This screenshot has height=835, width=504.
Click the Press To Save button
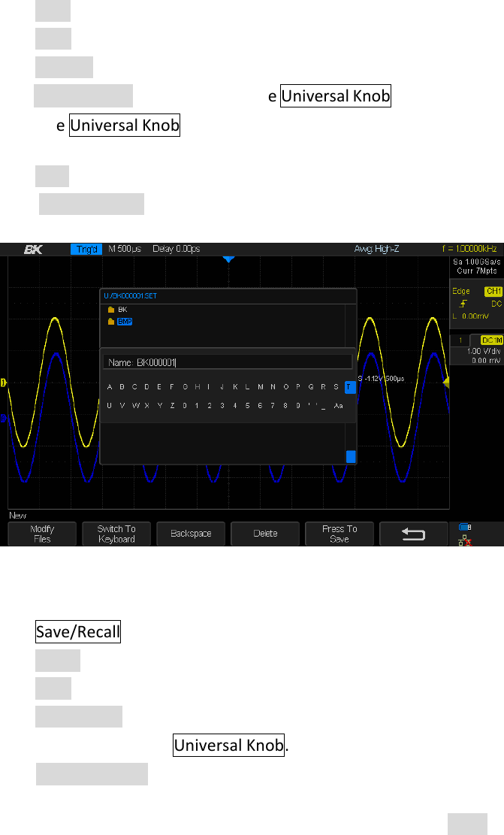pyautogui.click(x=340, y=534)
